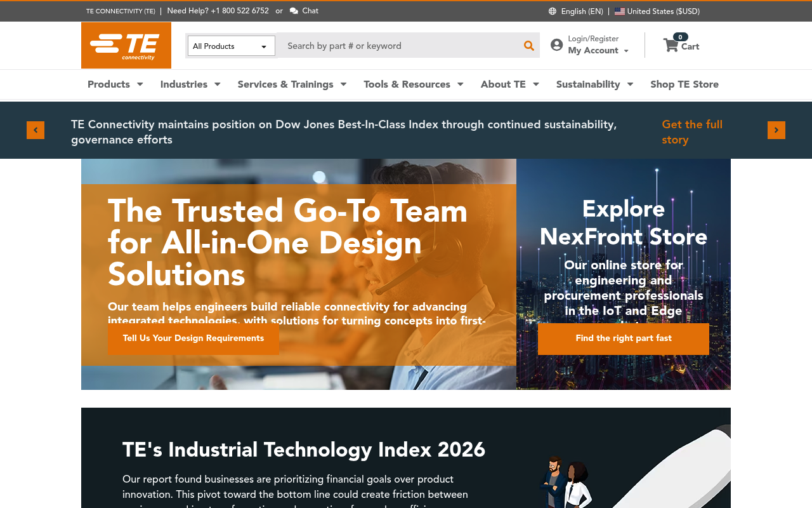This screenshot has height=508, width=812.
Task: Open the Get the full story link
Action: coord(692,132)
